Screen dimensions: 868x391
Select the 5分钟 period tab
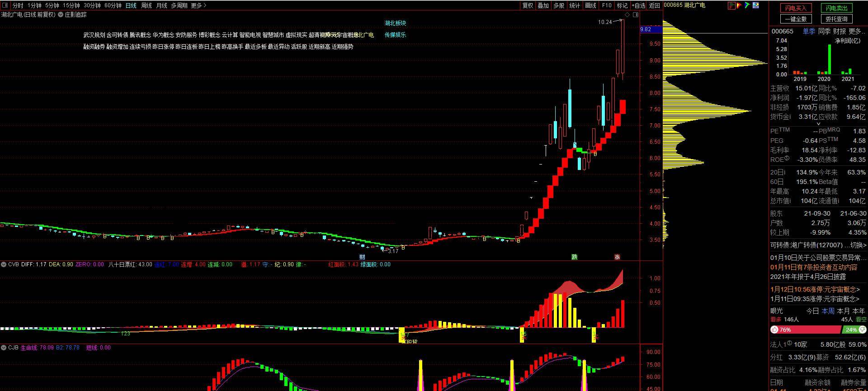52,5
